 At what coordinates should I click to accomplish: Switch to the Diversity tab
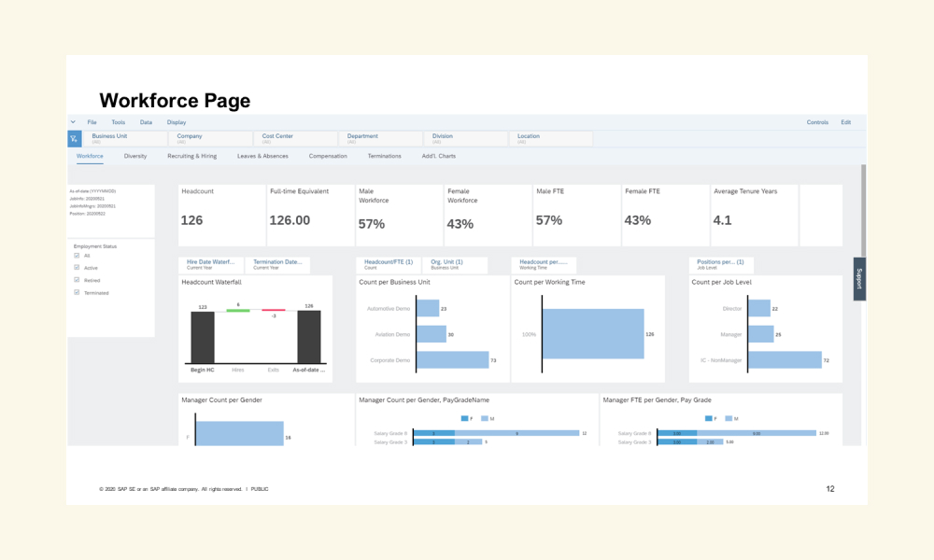coord(135,156)
